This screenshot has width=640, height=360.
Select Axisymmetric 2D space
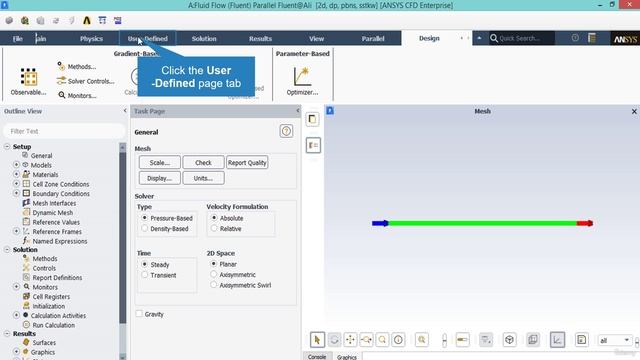(x=213, y=275)
